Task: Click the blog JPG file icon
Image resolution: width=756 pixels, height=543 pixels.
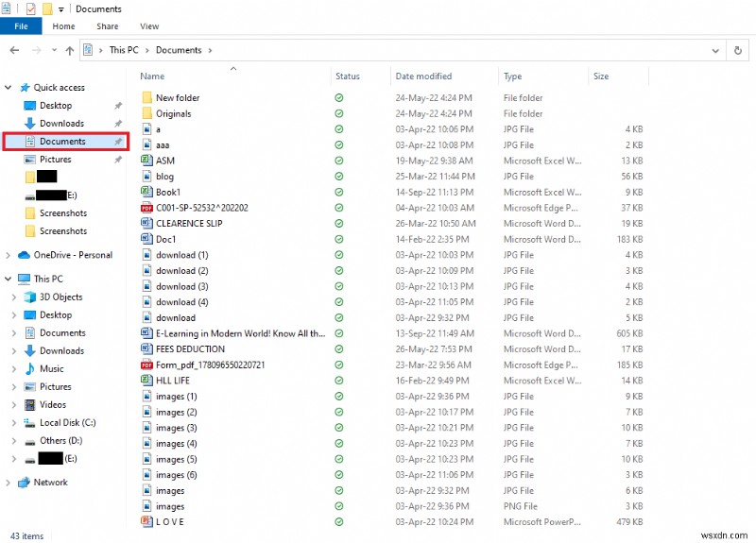Action: click(x=147, y=177)
